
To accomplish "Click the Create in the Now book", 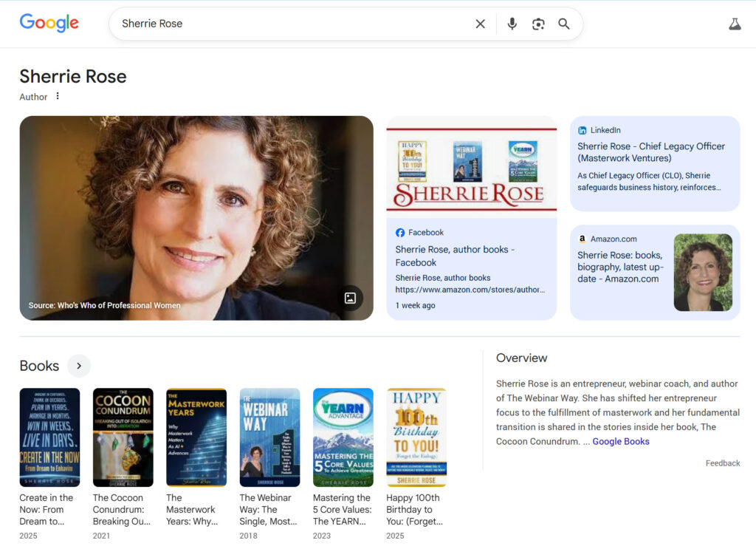I will 49,437.
